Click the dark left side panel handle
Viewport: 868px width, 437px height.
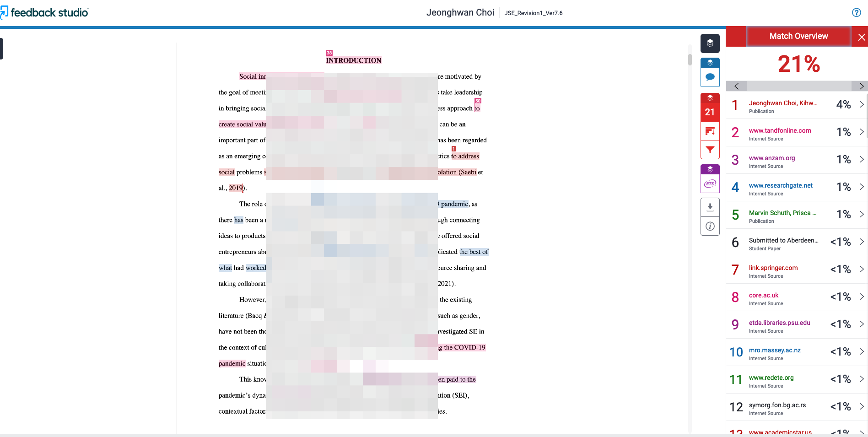[x=1, y=49]
